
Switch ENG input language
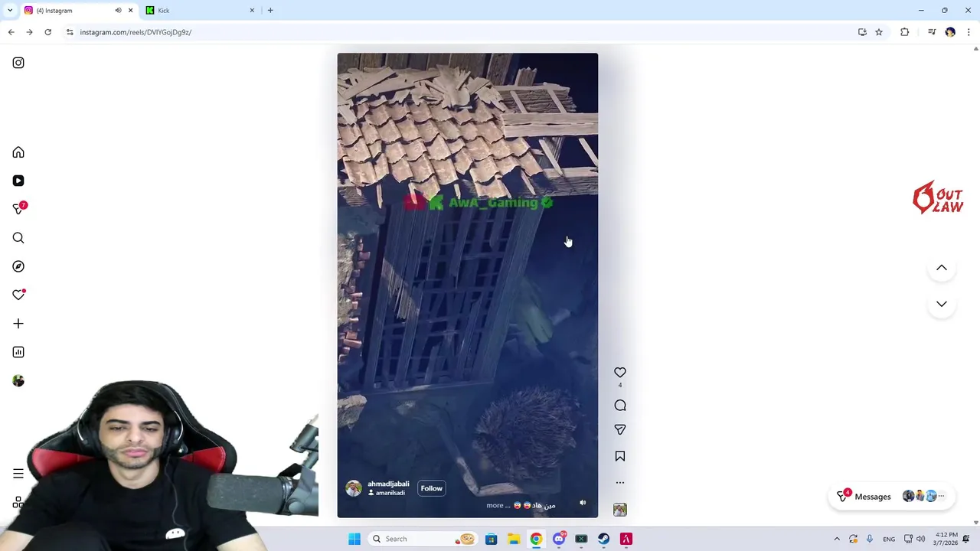[x=889, y=539]
